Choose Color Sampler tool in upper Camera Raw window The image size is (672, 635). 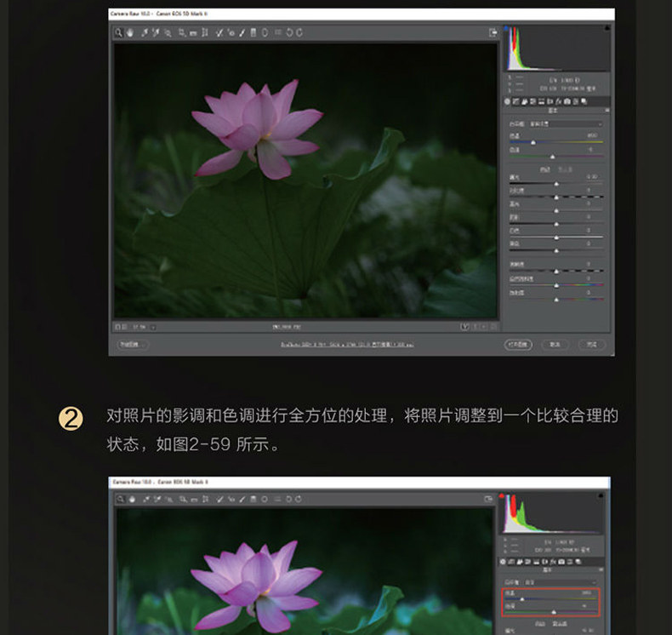pyautogui.click(x=156, y=32)
